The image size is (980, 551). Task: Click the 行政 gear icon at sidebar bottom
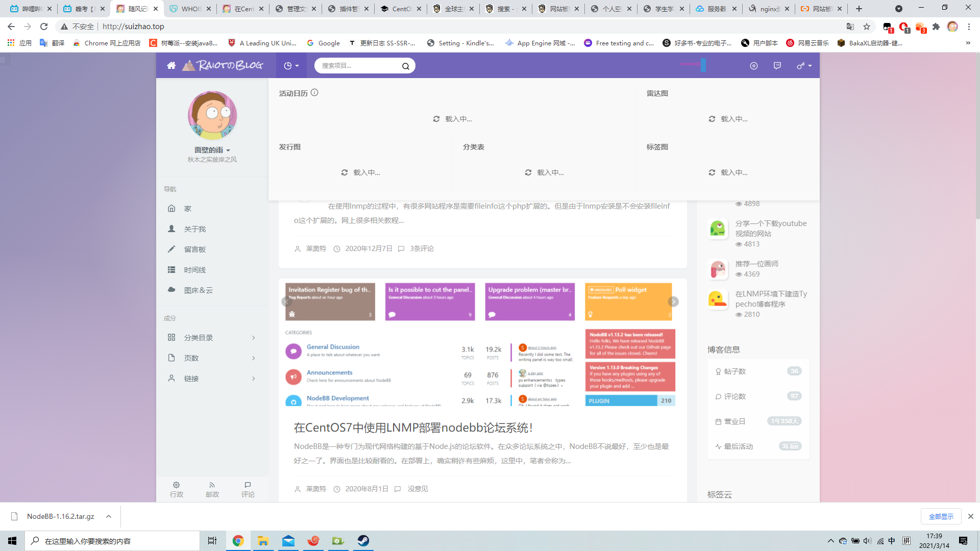pyautogui.click(x=176, y=485)
